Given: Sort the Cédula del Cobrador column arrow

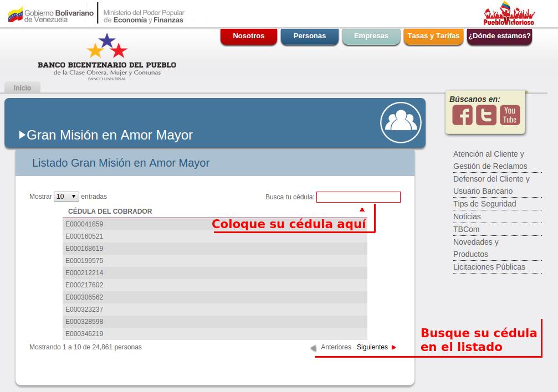Looking at the screenshot, I should pos(362,210).
